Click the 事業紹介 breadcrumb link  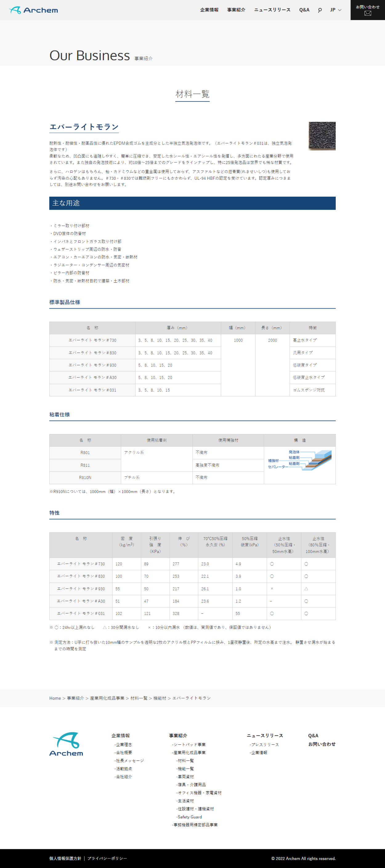click(75, 698)
